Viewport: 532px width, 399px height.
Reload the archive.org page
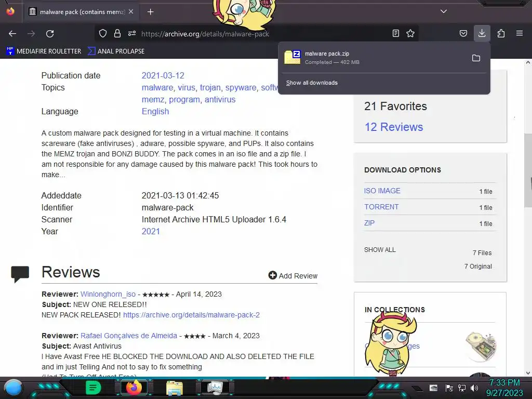[x=50, y=34]
